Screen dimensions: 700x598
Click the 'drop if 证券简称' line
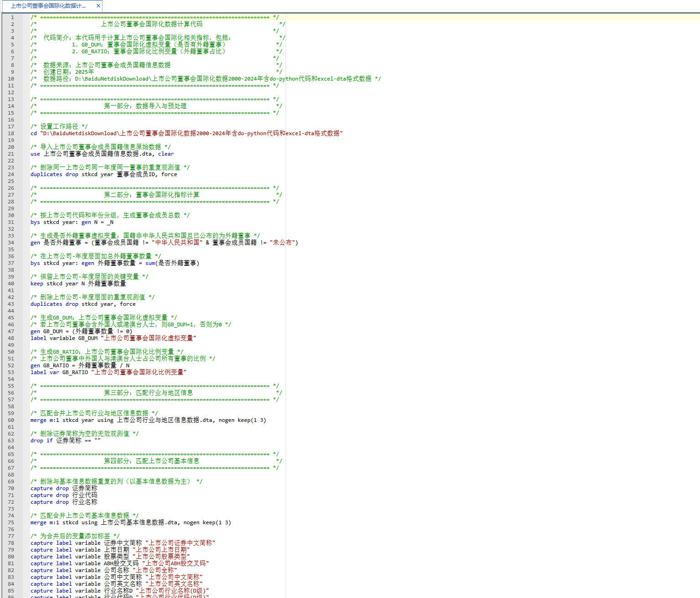click(x=66, y=441)
